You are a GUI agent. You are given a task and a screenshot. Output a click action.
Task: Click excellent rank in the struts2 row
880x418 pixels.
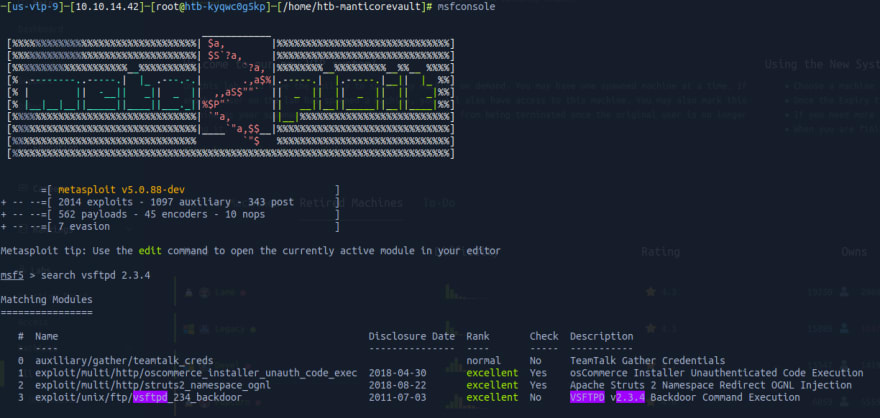[492, 385]
